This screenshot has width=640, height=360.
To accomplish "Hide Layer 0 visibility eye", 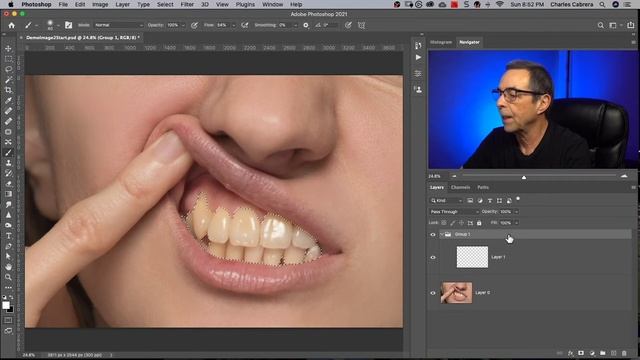I will pyautogui.click(x=433, y=293).
